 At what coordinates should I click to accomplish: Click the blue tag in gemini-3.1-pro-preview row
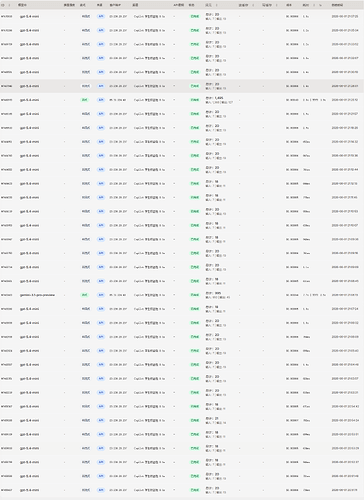[101, 295]
